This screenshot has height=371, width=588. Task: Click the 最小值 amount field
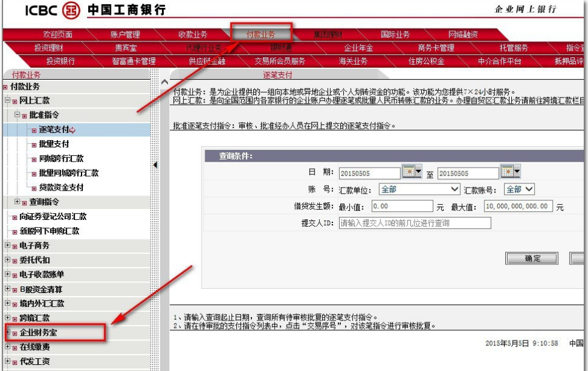pyautogui.click(x=402, y=206)
